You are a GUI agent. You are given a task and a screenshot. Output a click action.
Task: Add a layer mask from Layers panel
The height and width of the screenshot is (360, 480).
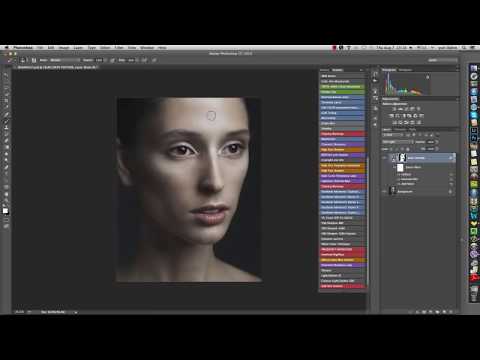coord(424,312)
